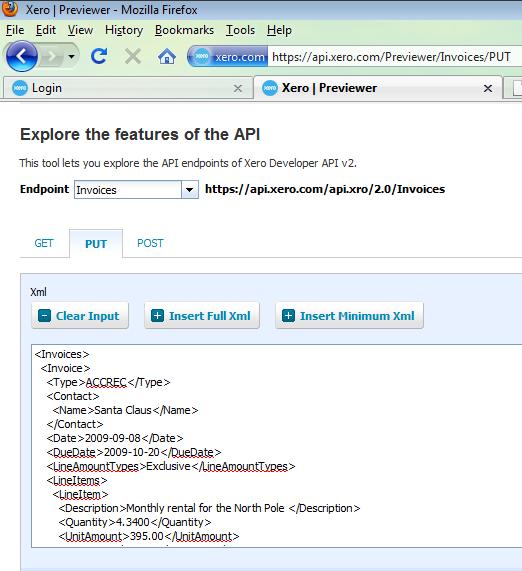Open the History menu

(124, 30)
